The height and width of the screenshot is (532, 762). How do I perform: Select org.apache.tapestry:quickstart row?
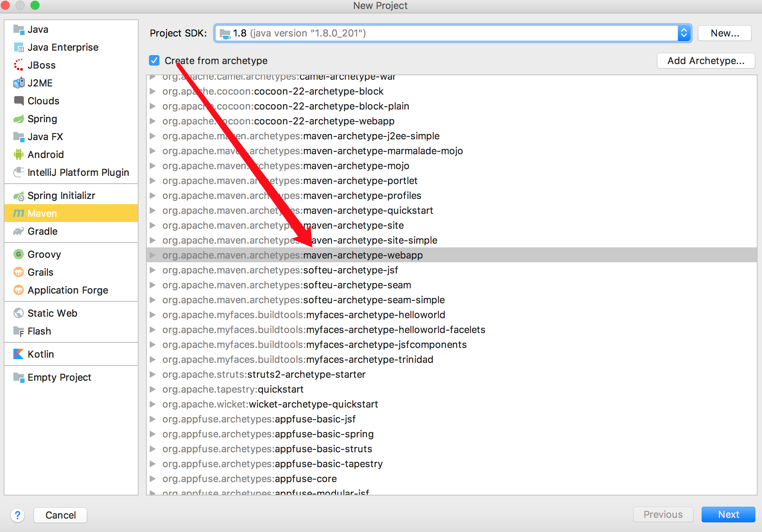452,389
